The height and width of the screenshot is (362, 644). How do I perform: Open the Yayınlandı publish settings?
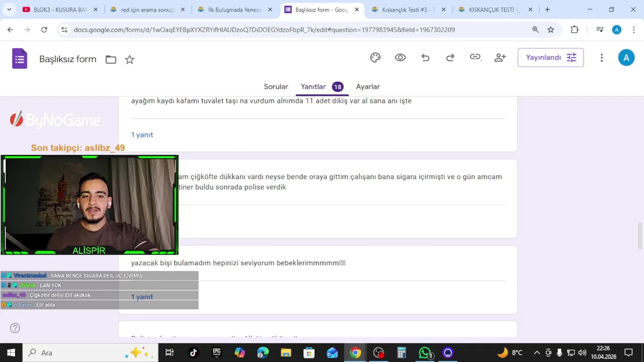click(550, 58)
